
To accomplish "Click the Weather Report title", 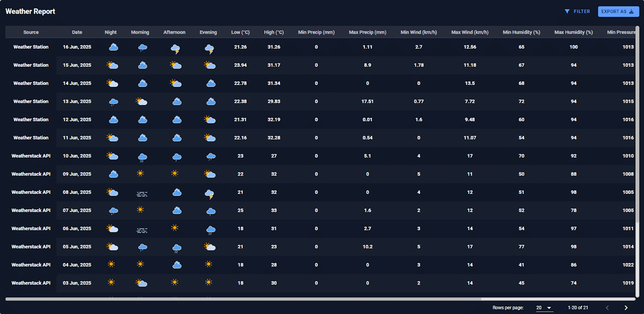I will tap(30, 11).
